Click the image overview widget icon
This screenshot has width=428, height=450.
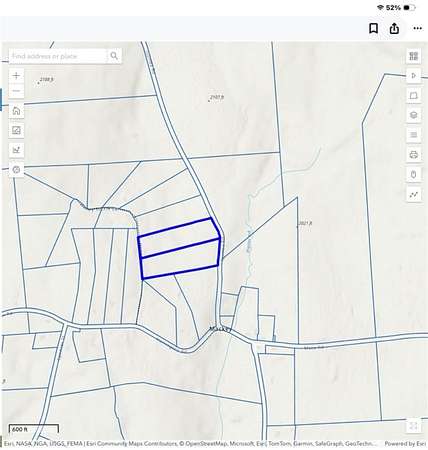pos(16,130)
